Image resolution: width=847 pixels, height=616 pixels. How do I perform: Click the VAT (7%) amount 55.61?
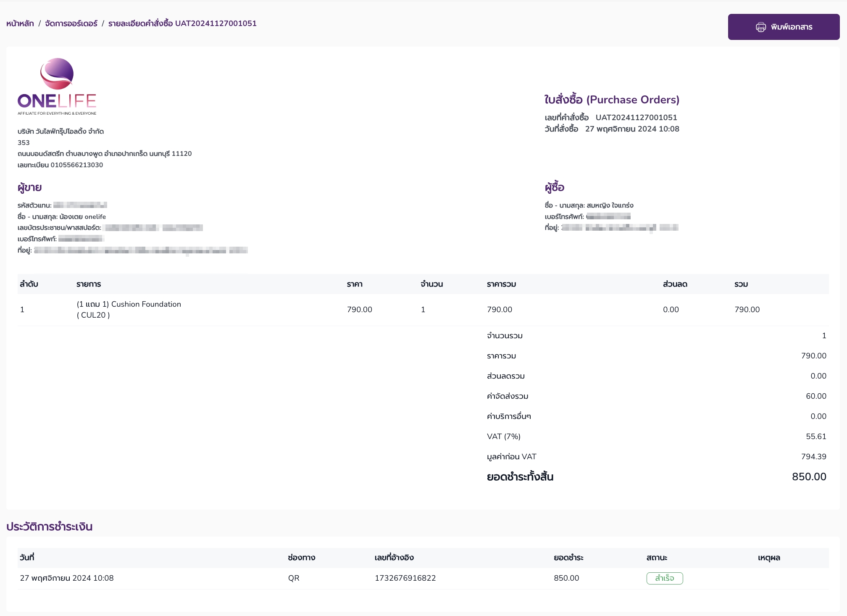point(816,437)
